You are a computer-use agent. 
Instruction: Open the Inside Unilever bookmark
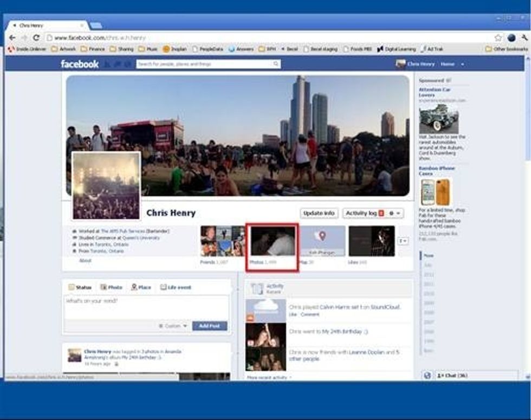(x=28, y=49)
